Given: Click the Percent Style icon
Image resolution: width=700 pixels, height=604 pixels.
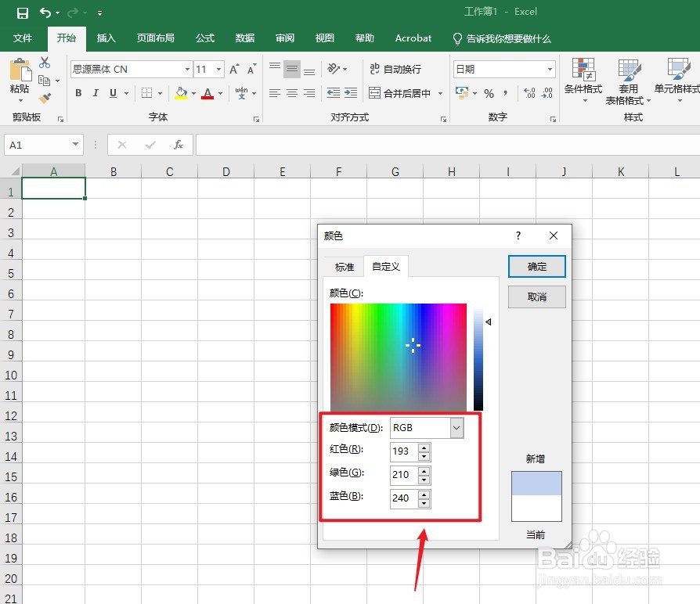Looking at the screenshot, I should pyautogui.click(x=489, y=93).
